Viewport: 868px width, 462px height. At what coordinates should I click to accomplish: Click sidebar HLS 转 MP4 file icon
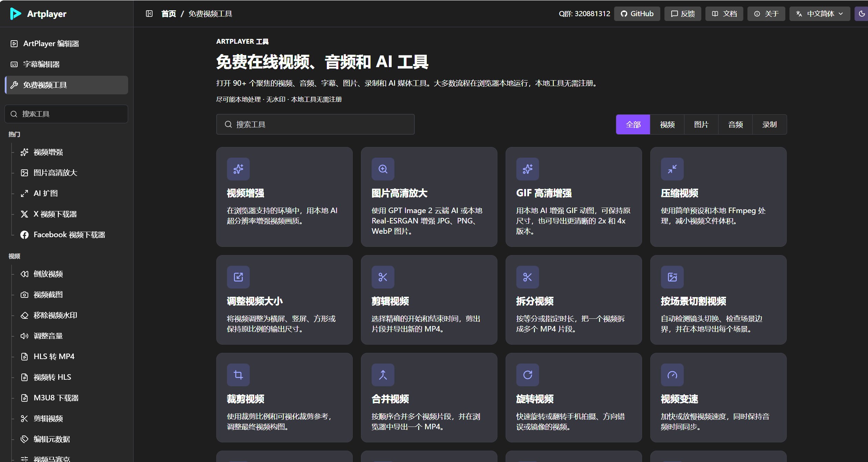[x=24, y=357]
